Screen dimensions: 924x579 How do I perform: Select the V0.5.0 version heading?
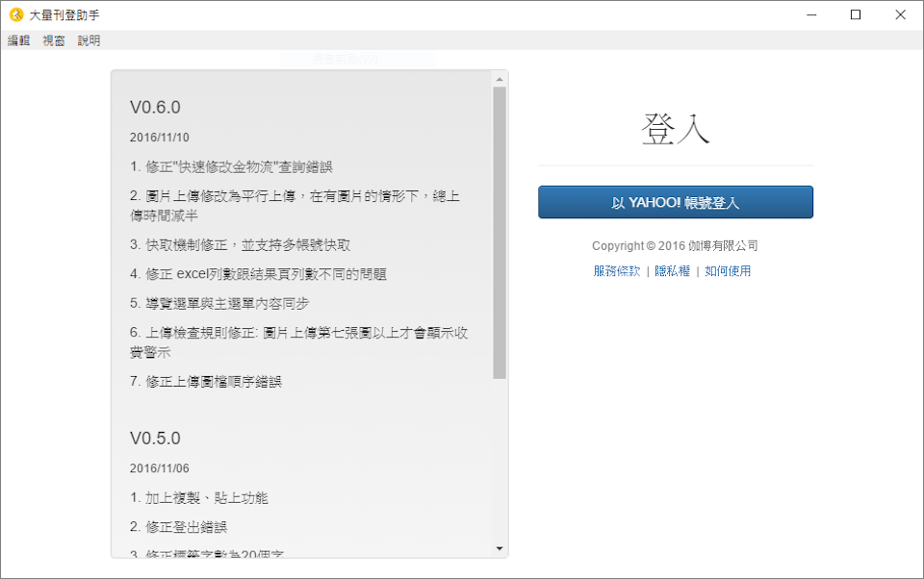(x=155, y=438)
